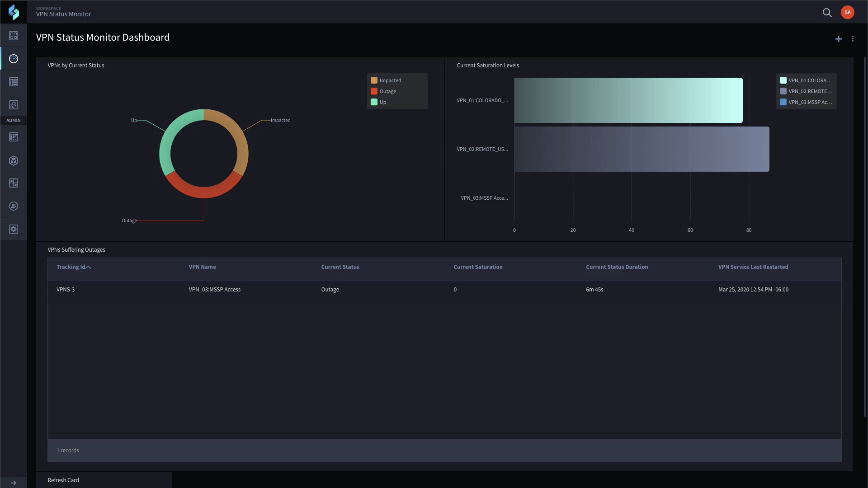Click the VPN Status Monitor workspace title

point(63,14)
